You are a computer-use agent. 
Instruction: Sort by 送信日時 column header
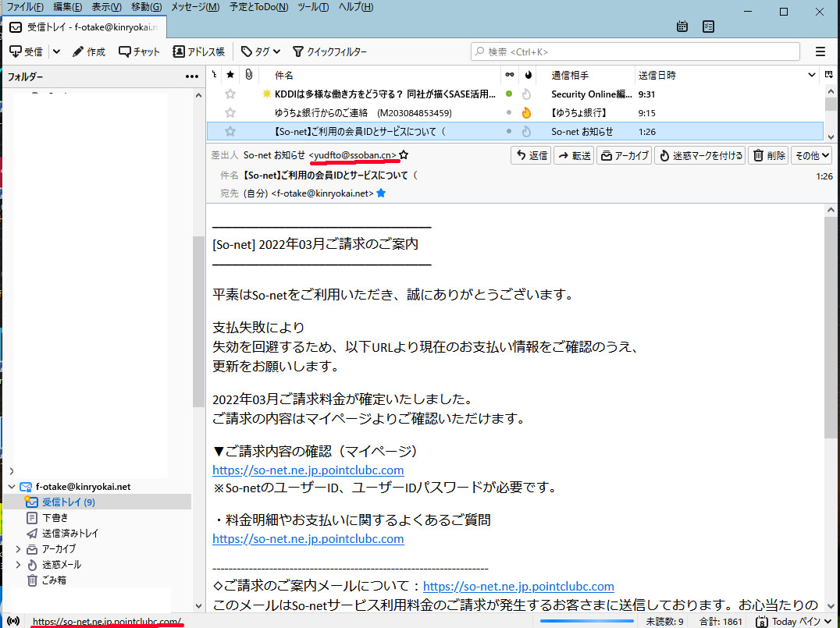[x=657, y=75]
